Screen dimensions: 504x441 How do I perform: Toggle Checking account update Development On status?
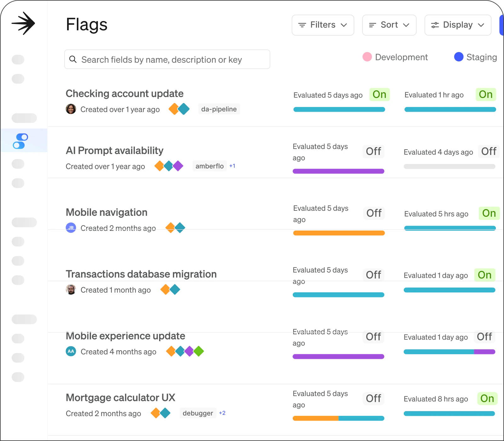click(379, 94)
